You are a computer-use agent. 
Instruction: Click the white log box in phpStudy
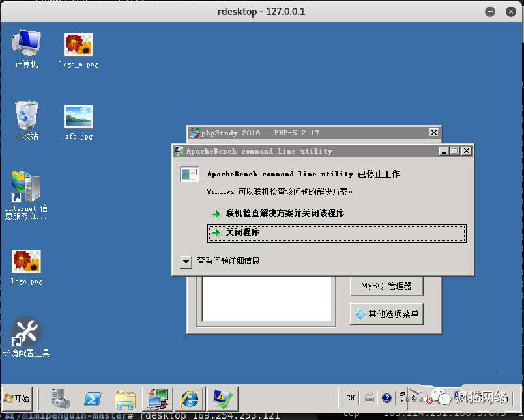[267, 298]
